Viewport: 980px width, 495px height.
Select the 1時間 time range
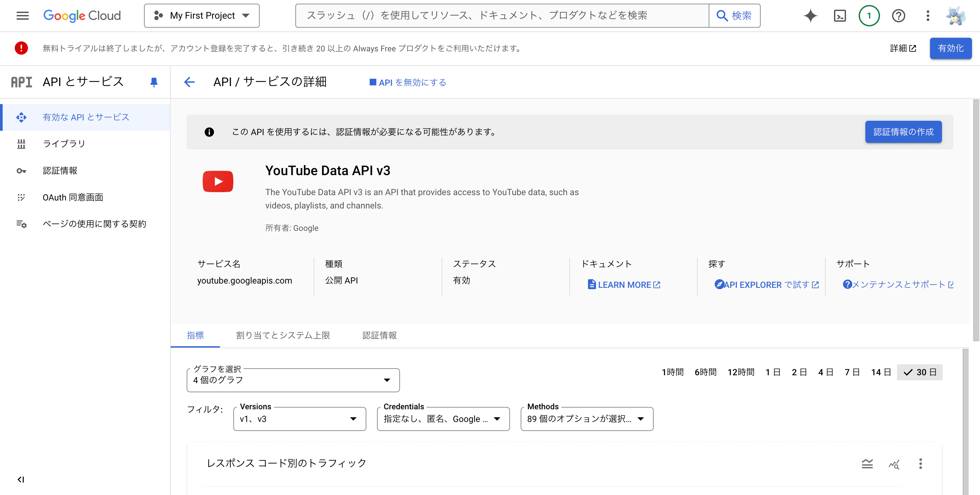[x=672, y=372]
